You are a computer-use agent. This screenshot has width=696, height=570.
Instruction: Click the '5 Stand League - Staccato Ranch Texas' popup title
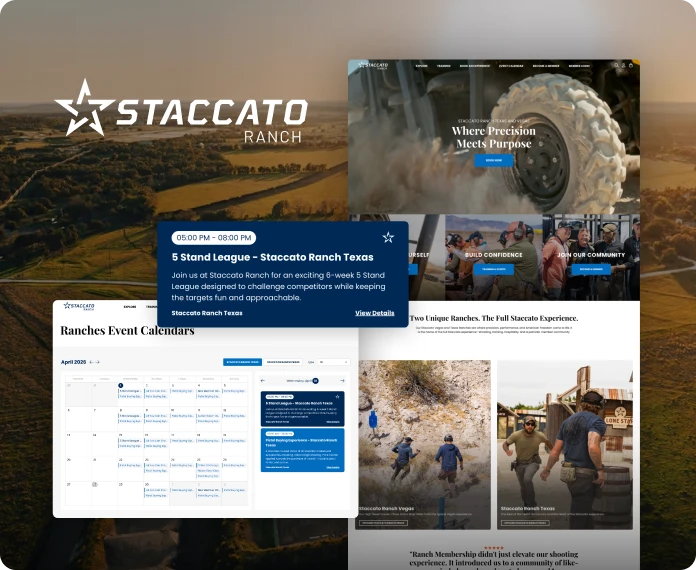pos(273,257)
